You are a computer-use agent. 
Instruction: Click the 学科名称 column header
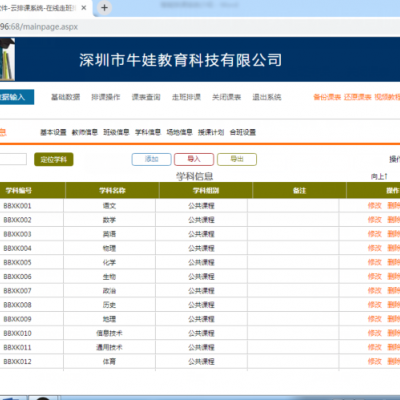tap(113, 191)
